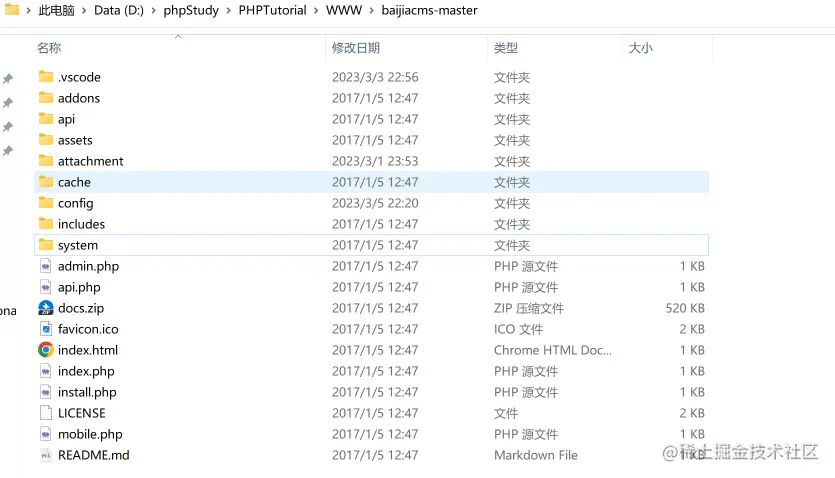Click the pin icon beside attachment row
Image resolution: width=835 pixels, height=478 pixels.
pyautogui.click(x=7, y=151)
